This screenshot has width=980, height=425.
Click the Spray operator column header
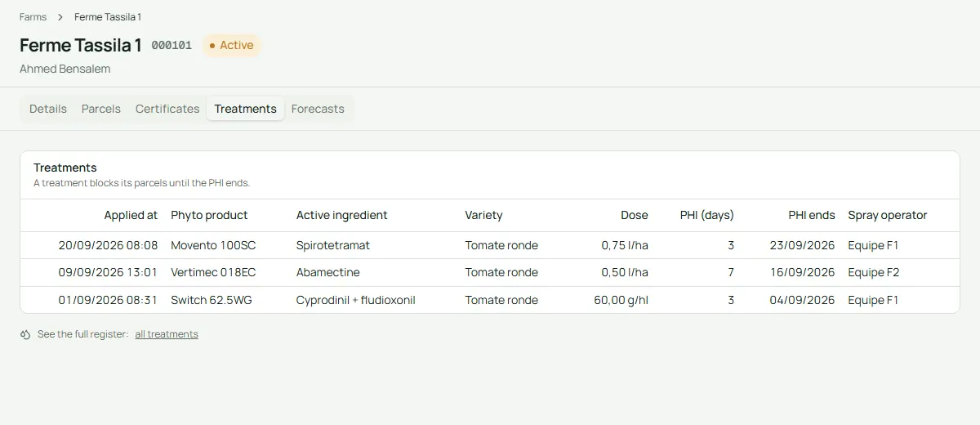888,215
